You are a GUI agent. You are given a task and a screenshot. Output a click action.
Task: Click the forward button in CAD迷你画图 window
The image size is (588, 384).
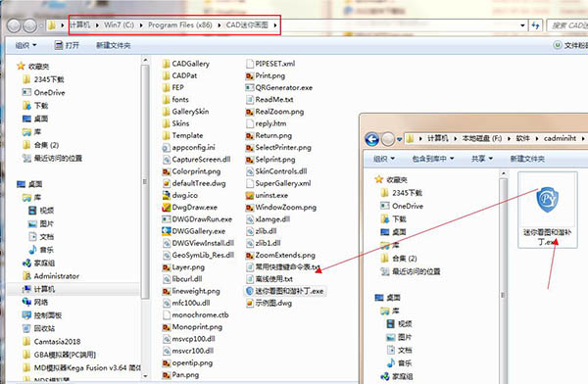point(30,25)
